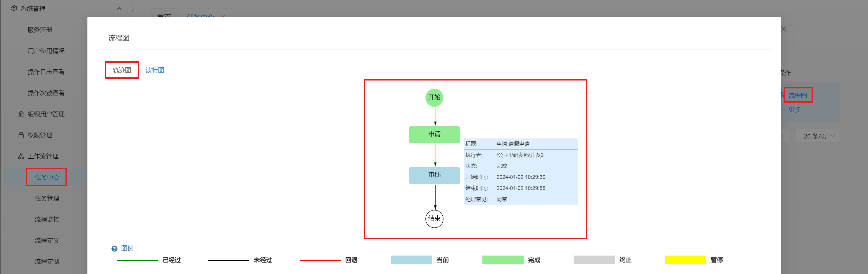Click the 工作流管理 hierarchy icon
Screen dimensions: 868x274
pyautogui.click(x=21, y=156)
